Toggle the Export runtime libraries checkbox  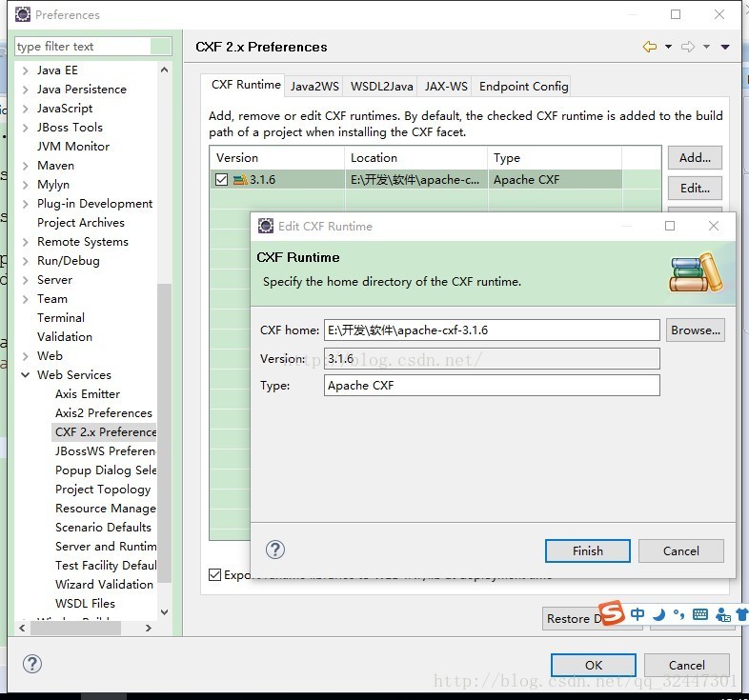click(x=215, y=574)
